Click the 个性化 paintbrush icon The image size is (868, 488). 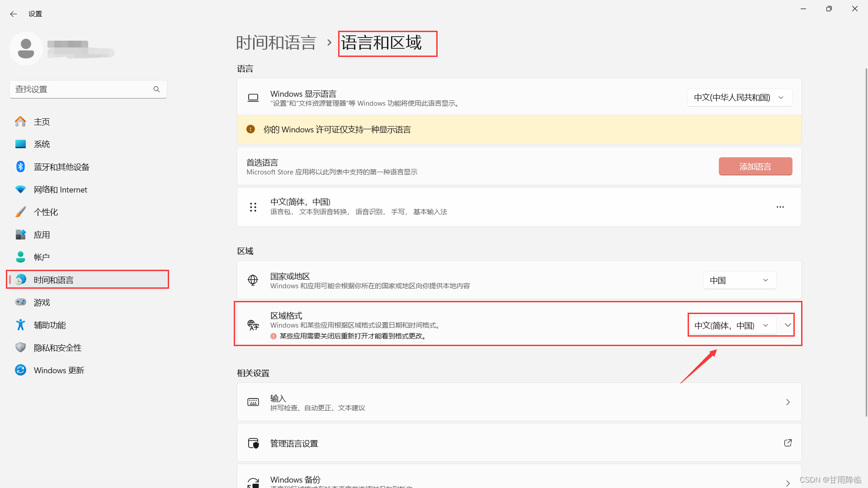(x=20, y=212)
